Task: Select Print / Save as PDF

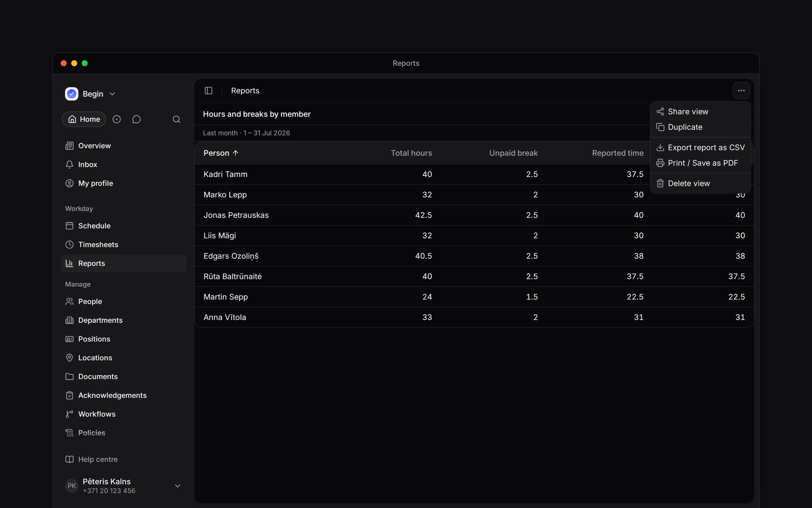Action: pos(700,163)
